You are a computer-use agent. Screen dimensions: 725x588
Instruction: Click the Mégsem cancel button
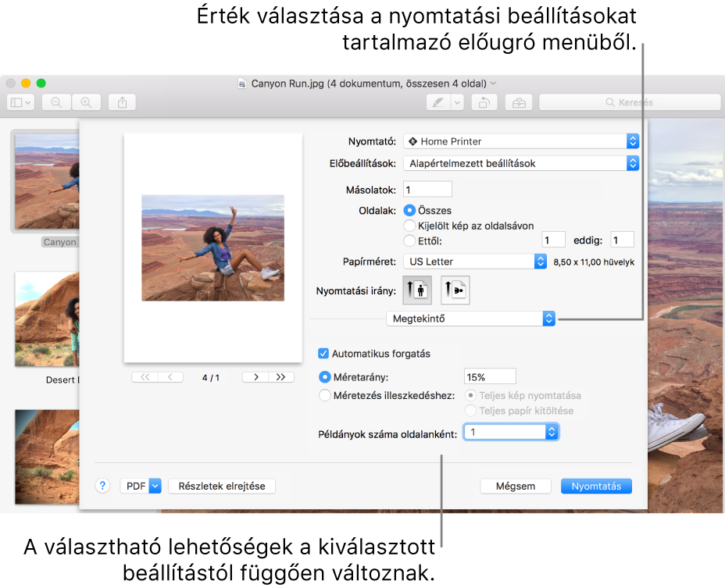click(x=516, y=486)
